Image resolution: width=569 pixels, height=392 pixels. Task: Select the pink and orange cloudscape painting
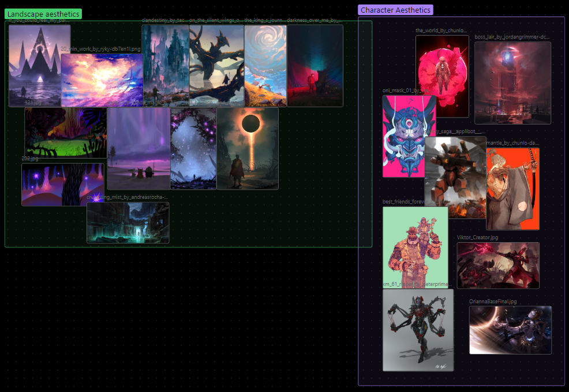click(x=102, y=80)
